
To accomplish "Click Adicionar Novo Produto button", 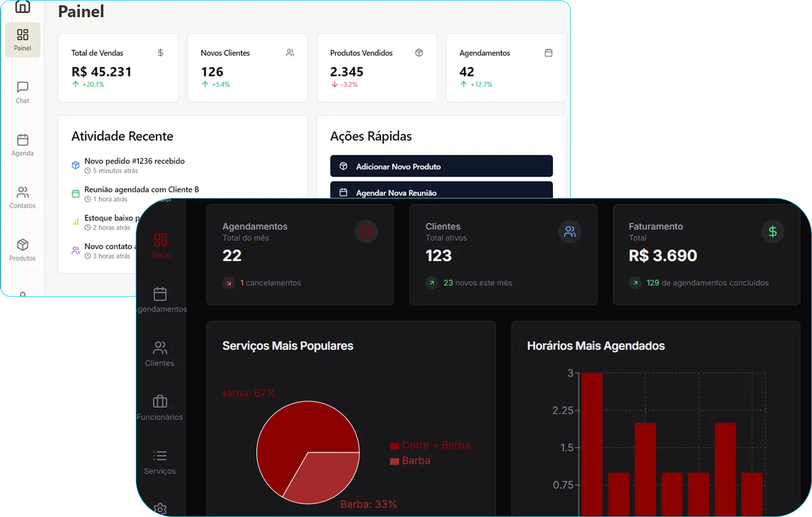I will click(441, 167).
